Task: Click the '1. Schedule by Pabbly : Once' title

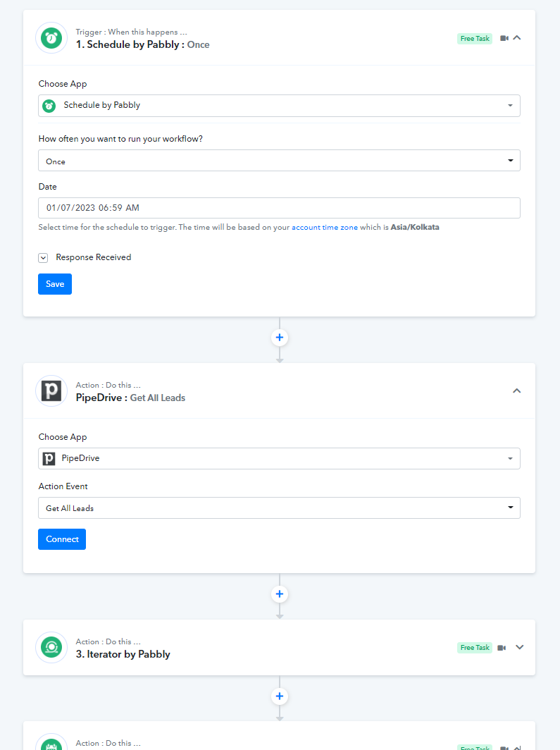Action: click(x=142, y=44)
